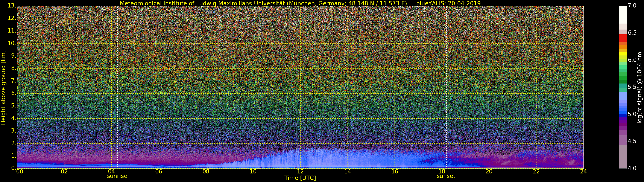Click the '12' time tick label

coord(300,172)
